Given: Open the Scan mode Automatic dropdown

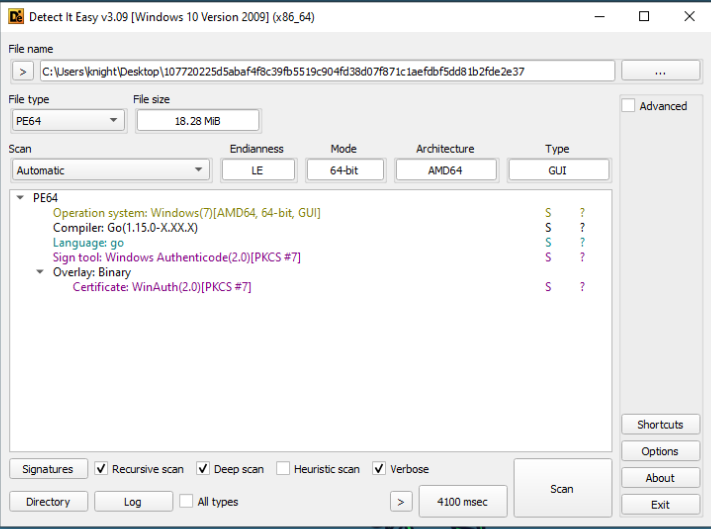Looking at the screenshot, I should pos(111,170).
